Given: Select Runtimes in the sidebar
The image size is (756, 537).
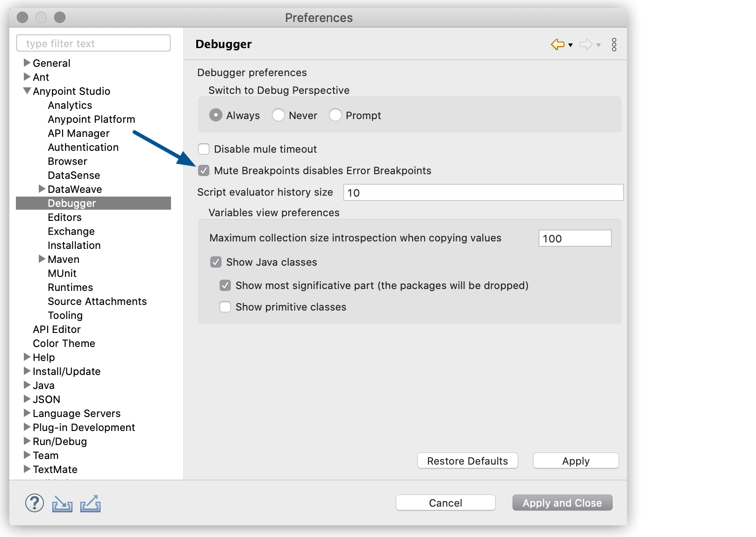Looking at the screenshot, I should point(70,287).
